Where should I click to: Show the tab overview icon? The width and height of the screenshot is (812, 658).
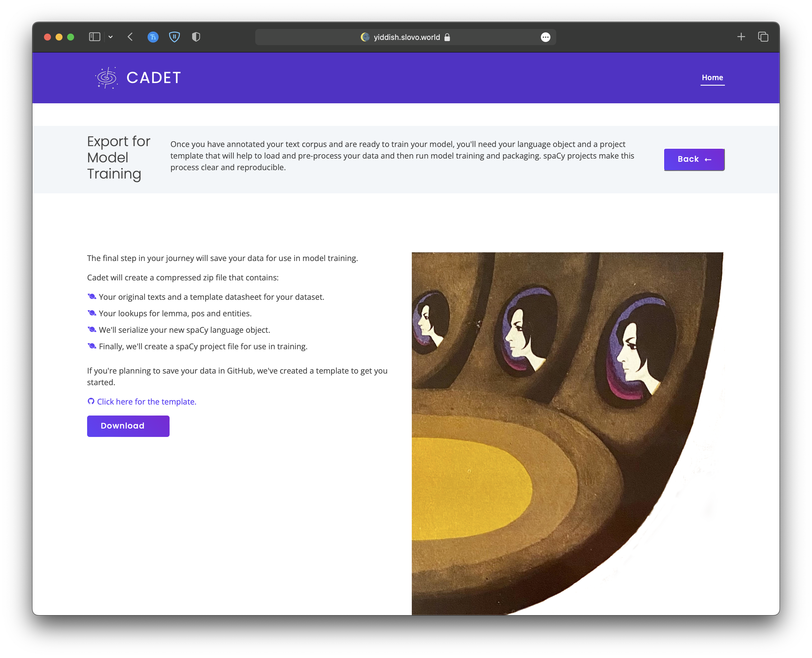click(763, 37)
